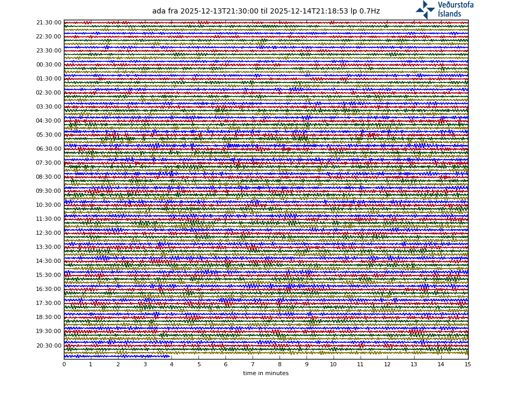
Task: Click the Veðurstofa Íslands logo icon
Action: [425, 10]
